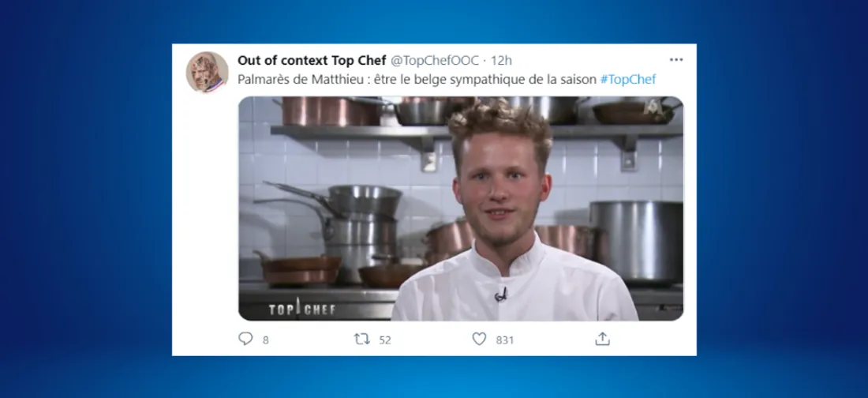
Task: Click the Top Chef watermark logo in the photo
Action: [x=302, y=309]
